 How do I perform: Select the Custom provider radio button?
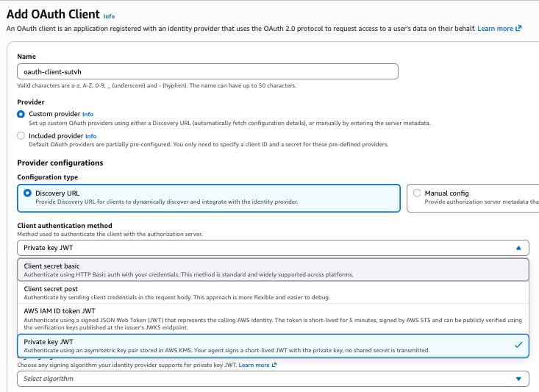click(21, 114)
